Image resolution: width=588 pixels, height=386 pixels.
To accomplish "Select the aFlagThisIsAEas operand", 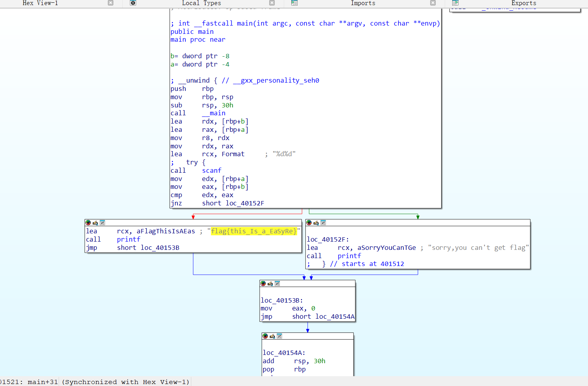I will [166, 231].
